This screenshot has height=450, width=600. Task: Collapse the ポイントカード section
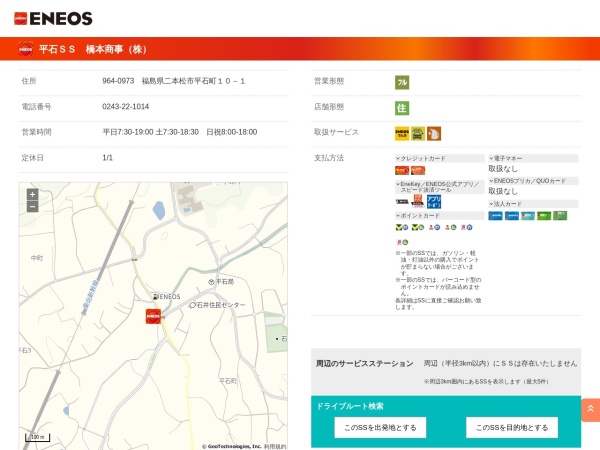coord(440,216)
